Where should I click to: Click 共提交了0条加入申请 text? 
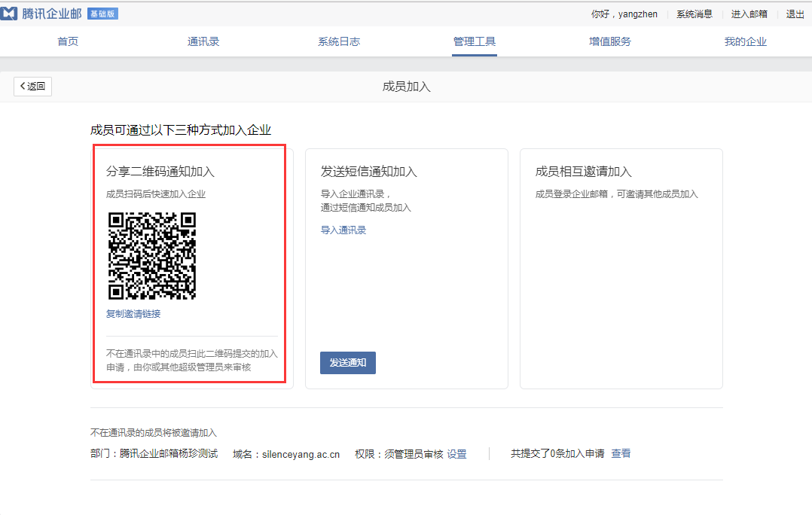(x=557, y=453)
